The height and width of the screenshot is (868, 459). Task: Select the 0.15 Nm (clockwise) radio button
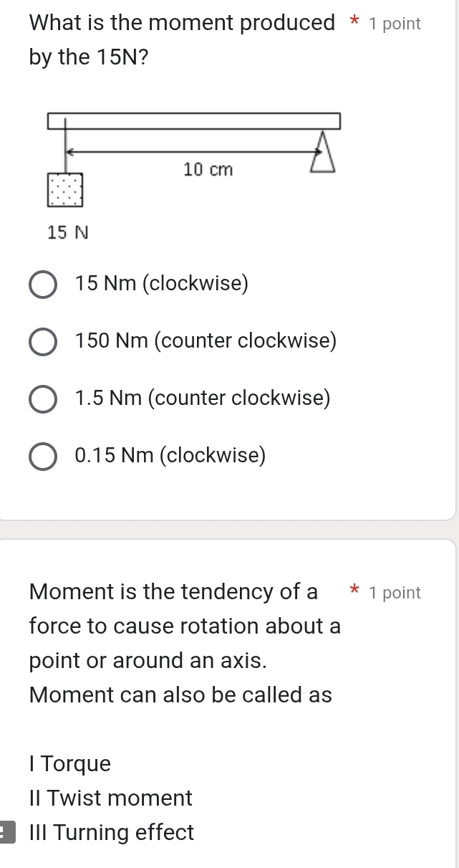[43, 457]
